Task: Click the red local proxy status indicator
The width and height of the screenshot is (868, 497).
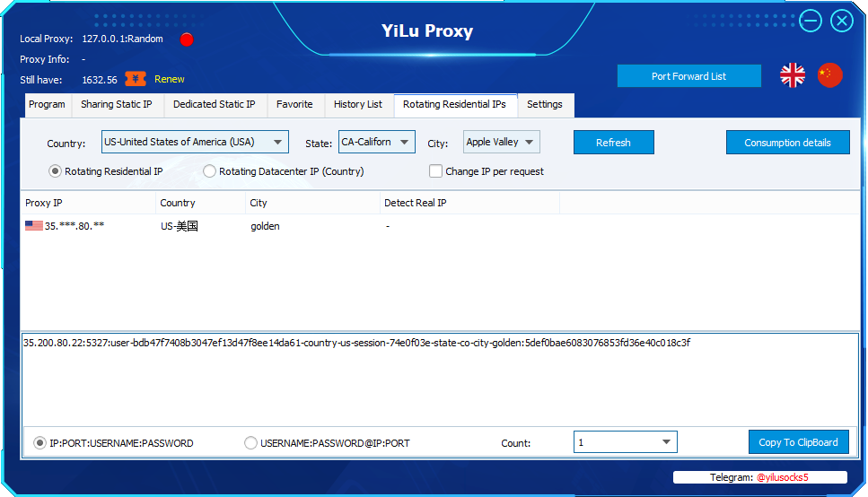Action: point(187,39)
